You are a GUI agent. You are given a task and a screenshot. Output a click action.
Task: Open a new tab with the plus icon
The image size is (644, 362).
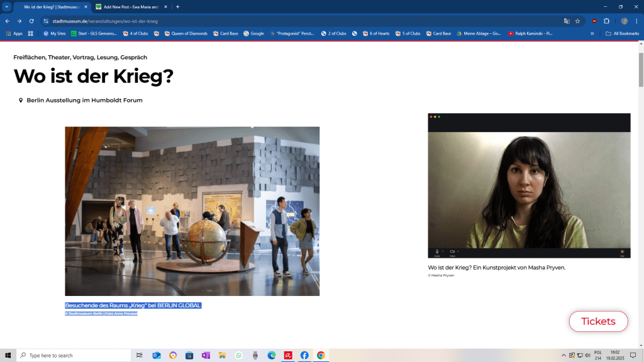[x=178, y=7]
